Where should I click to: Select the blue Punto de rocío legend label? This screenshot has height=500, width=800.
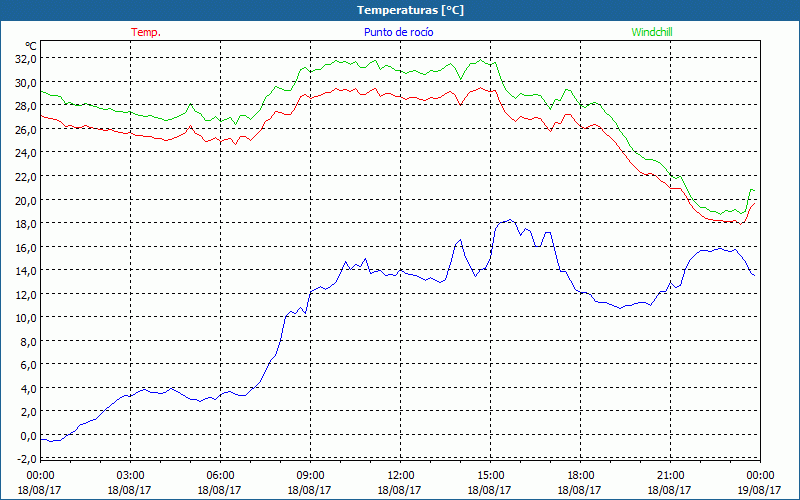coord(398,32)
